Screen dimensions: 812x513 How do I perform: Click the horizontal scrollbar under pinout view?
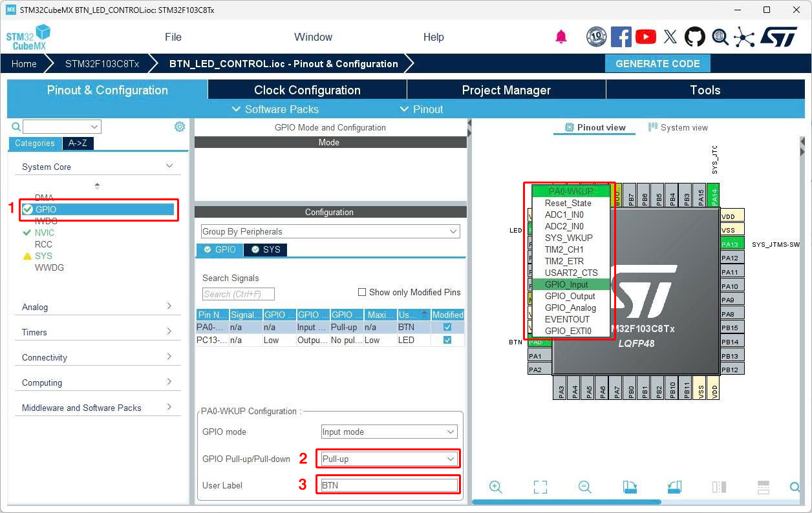pos(566,502)
